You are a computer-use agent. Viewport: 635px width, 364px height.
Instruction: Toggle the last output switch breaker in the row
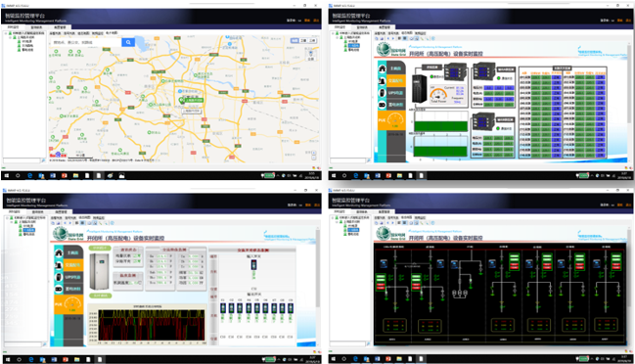click(291, 308)
